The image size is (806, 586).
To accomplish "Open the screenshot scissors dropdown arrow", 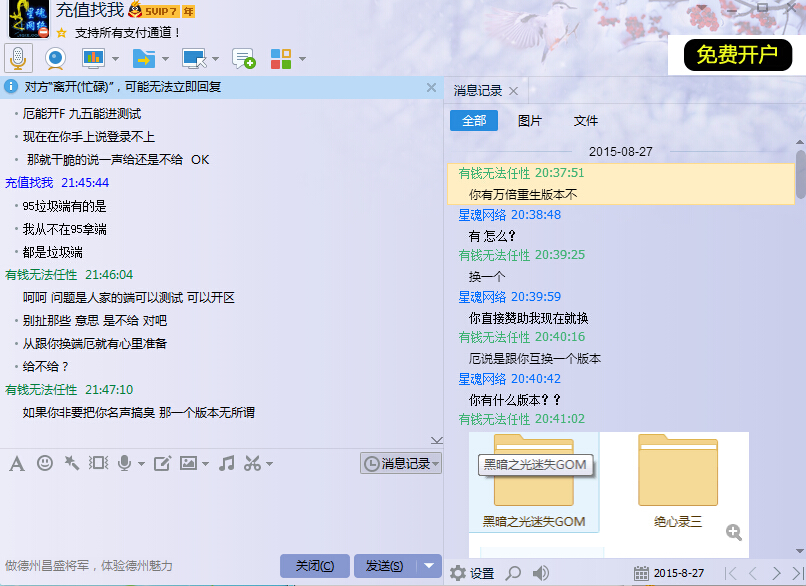I will [269, 464].
